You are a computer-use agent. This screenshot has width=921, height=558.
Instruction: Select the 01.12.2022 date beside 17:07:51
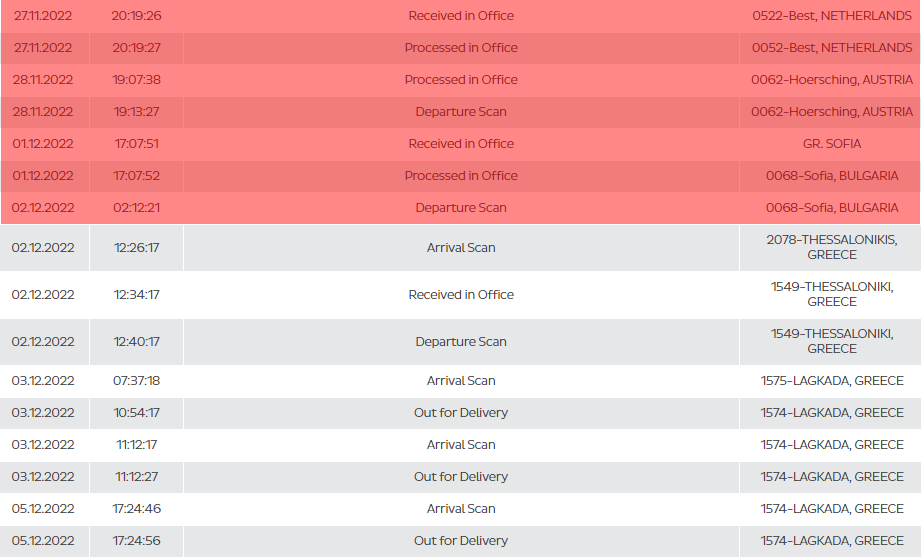[x=43, y=144]
